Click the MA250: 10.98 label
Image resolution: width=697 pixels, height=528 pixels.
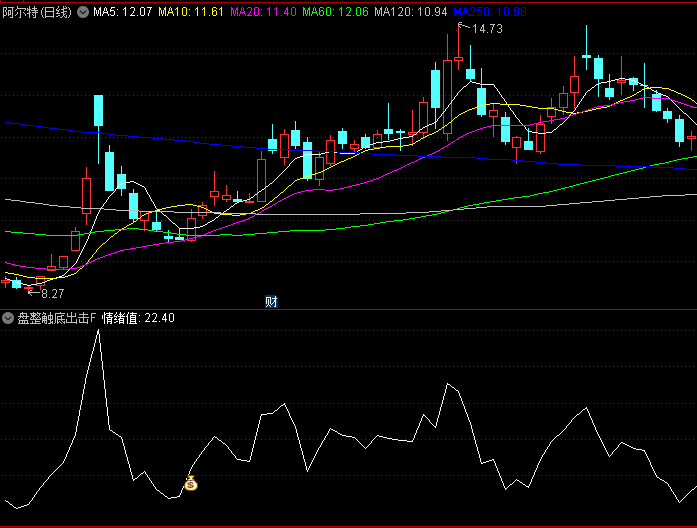[490, 12]
